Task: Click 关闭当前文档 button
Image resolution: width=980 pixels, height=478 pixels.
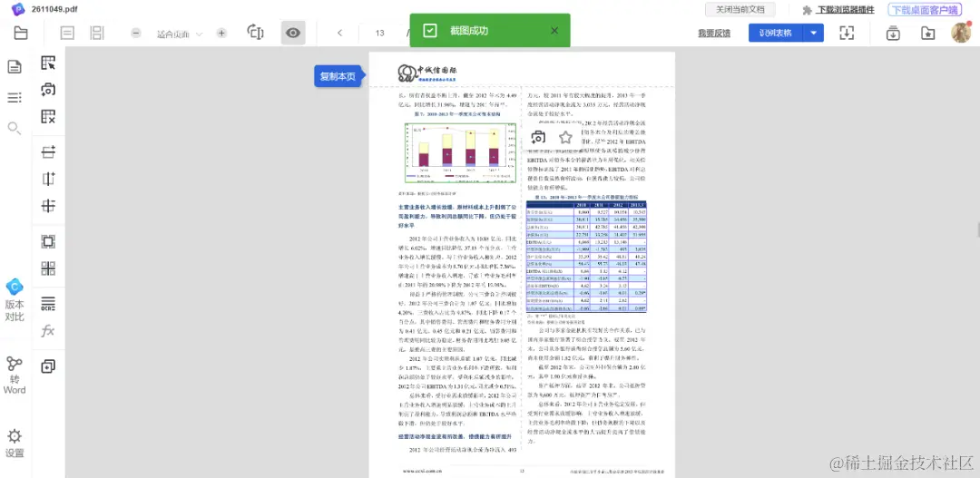Action: point(740,9)
